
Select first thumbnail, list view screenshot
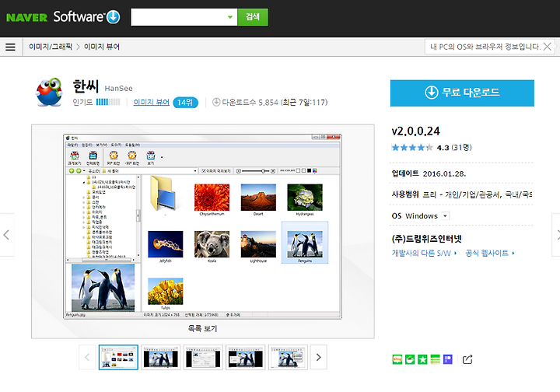point(118,357)
